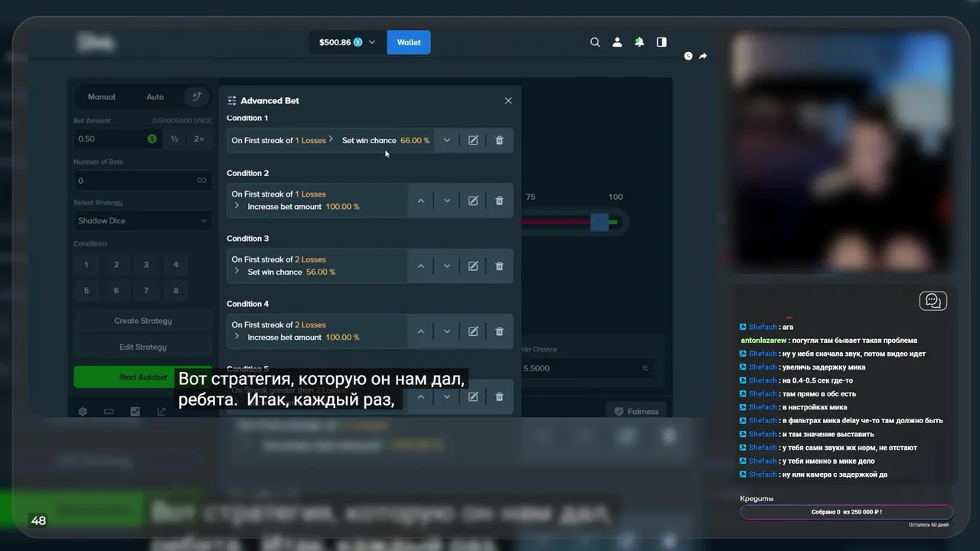Move Condition 3 up
Image resolution: width=980 pixels, height=551 pixels.
[420, 266]
